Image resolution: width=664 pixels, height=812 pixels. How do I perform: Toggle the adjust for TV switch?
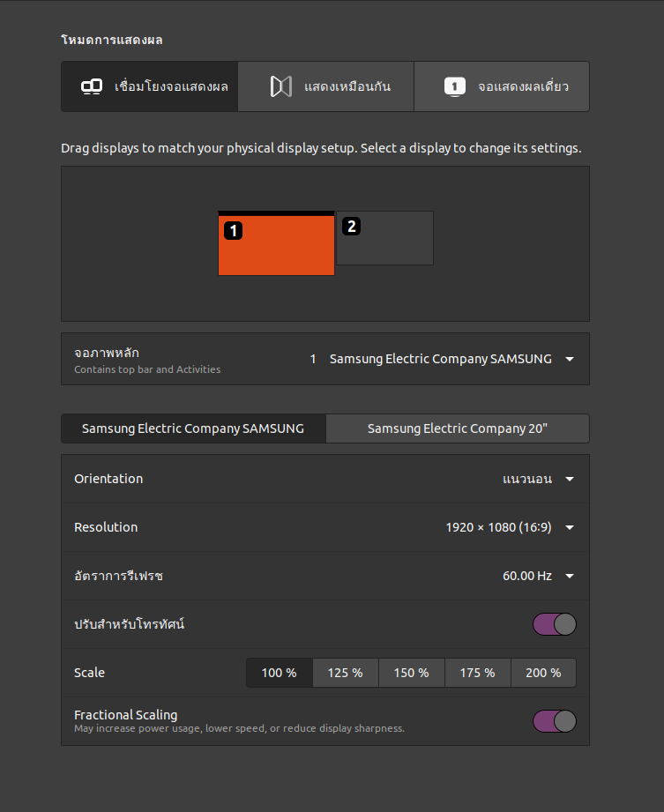pyautogui.click(x=554, y=624)
